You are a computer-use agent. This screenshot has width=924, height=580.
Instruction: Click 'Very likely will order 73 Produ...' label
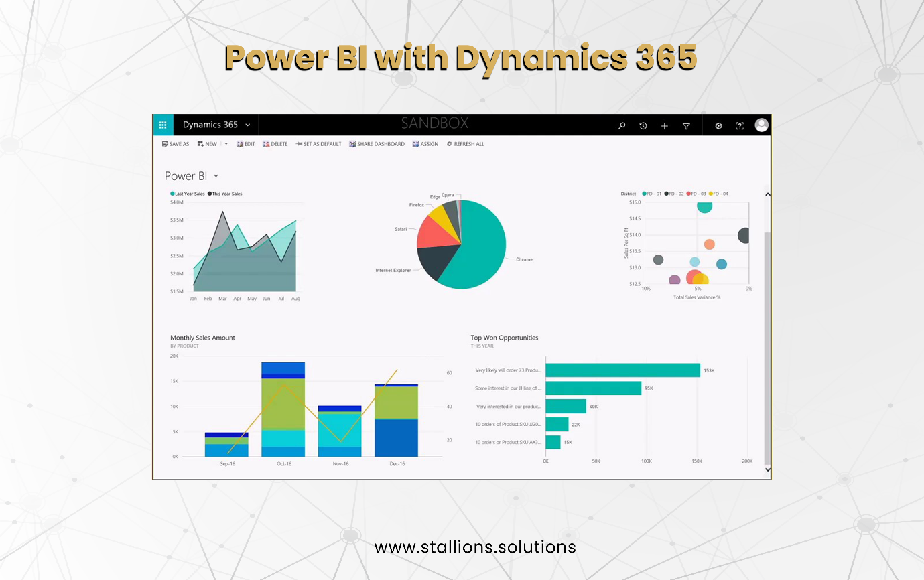tap(508, 370)
